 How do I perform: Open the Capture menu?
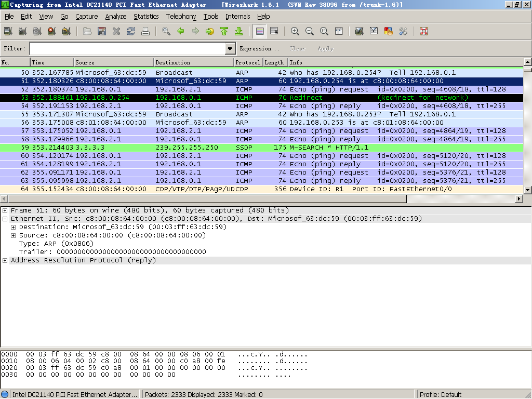pyautogui.click(x=87, y=16)
